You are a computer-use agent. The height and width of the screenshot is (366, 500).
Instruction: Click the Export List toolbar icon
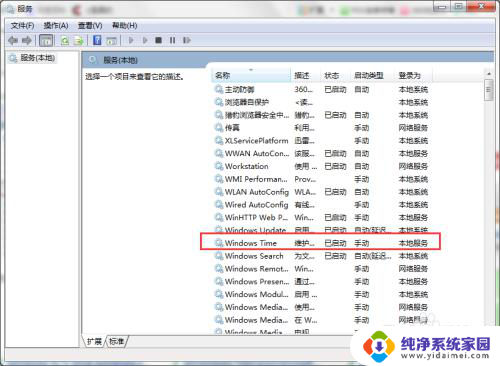(79, 41)
